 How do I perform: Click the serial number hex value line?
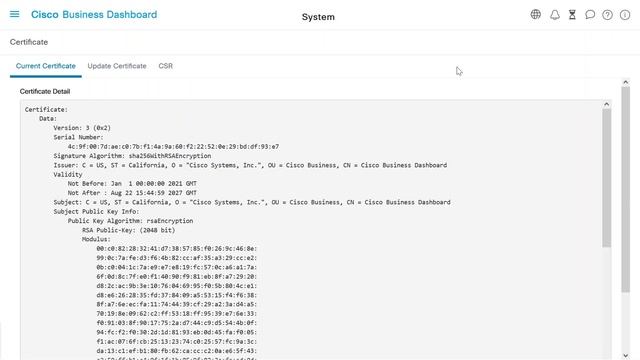[x=173, y=147]
